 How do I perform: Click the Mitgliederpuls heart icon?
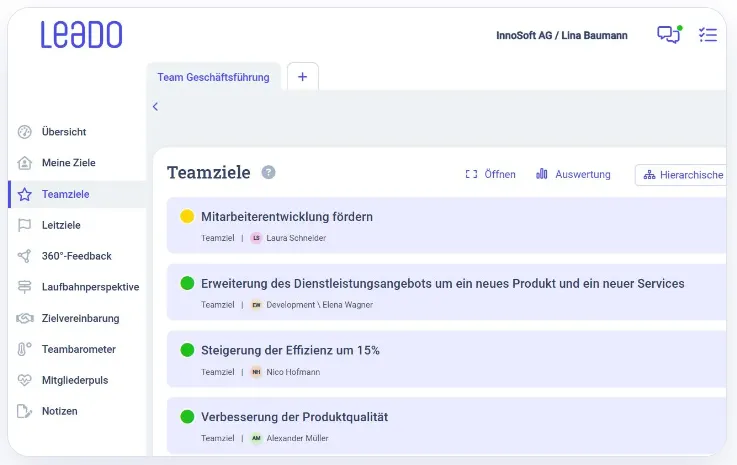click(x=24, y=380)
